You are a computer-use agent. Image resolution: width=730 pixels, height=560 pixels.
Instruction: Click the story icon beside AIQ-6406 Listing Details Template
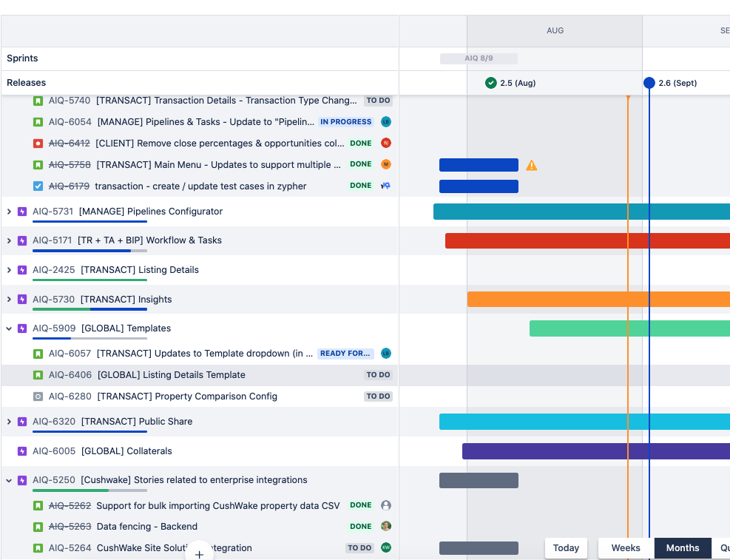coord(38,375)
